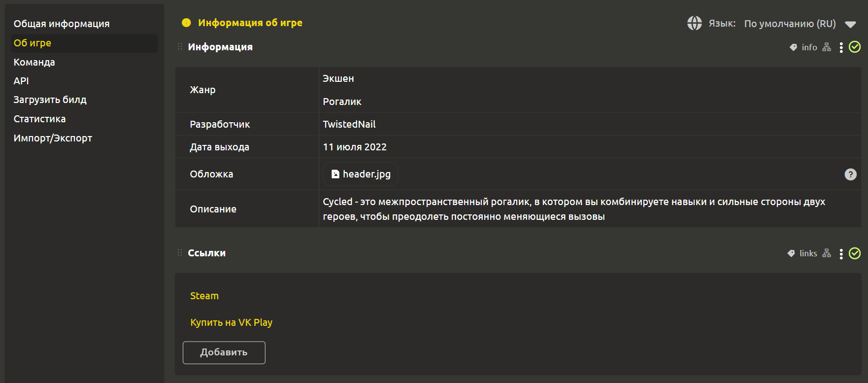Open Статистика sidebar item
Image resolution: width=868 pixels, height=383 pixels.
pyautogui.click(x=39, y=119)
